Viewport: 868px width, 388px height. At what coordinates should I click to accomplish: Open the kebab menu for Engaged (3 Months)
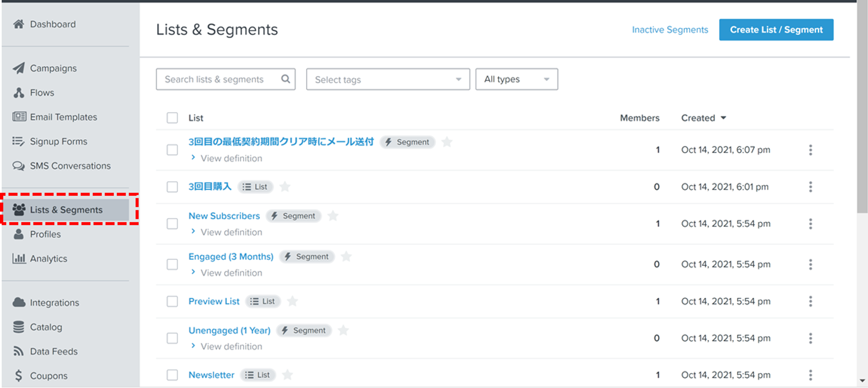(x=810, y=264)
